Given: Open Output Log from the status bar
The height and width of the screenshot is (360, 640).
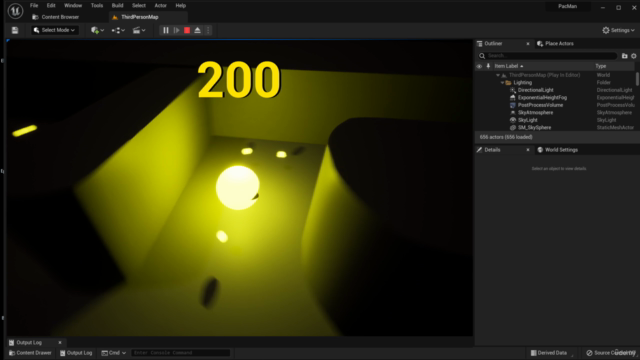Looking at the screenshot, I should pos(76,353).
